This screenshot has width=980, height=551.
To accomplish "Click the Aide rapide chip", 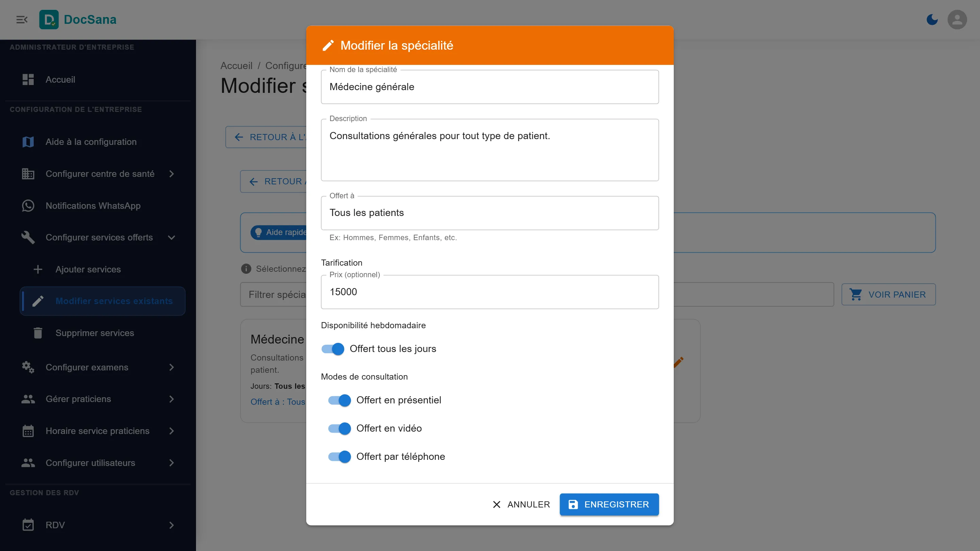I will [x=279, y=232].
